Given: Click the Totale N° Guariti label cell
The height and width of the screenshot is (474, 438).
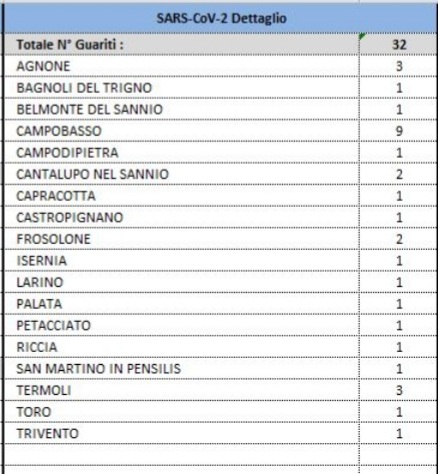Looking at the screenshot, I should tap(182, 44).
